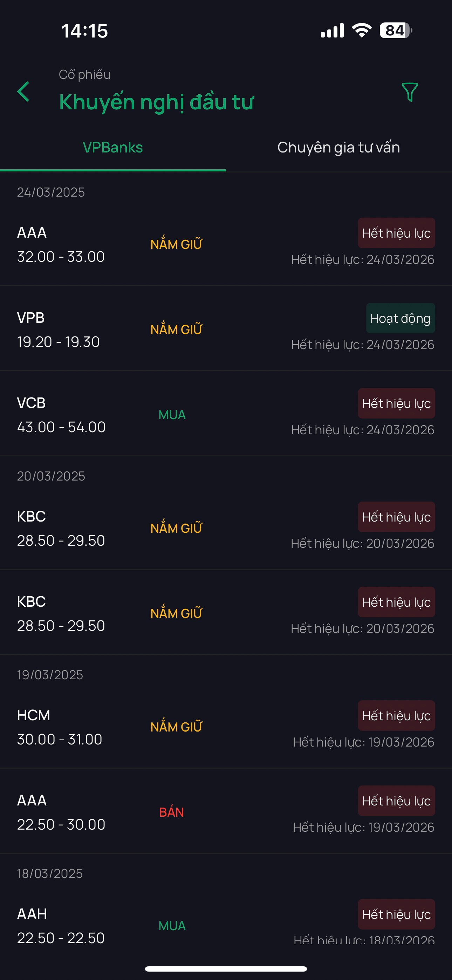
Task: Tap the 24/03/2025 date header
Action: point(51,192)
